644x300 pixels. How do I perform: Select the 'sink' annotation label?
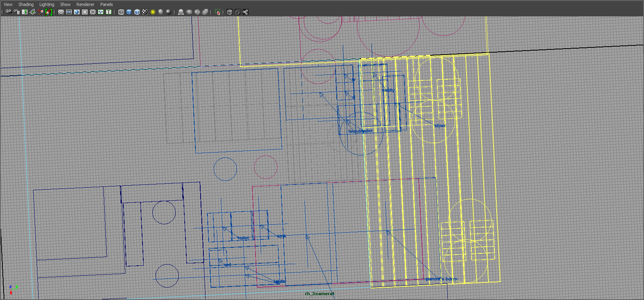281,236
